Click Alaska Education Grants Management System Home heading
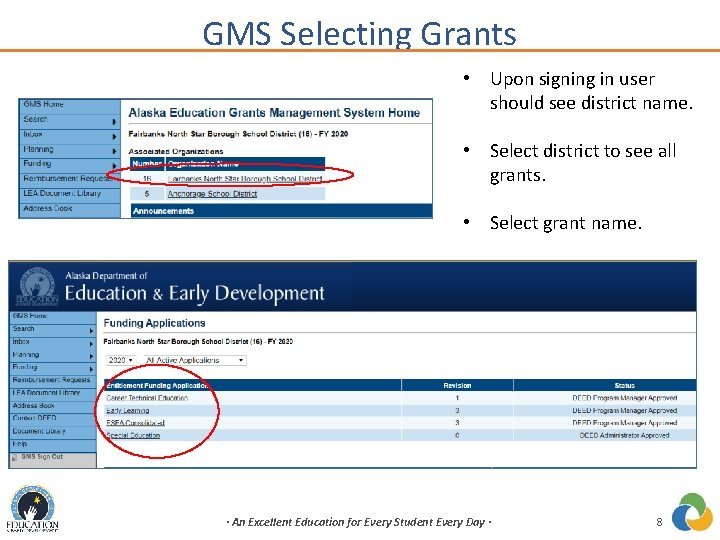 [274, 112]
